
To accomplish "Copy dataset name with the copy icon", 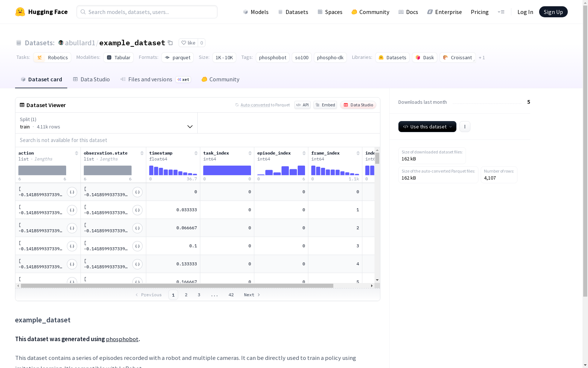I will tap(170, 43).
